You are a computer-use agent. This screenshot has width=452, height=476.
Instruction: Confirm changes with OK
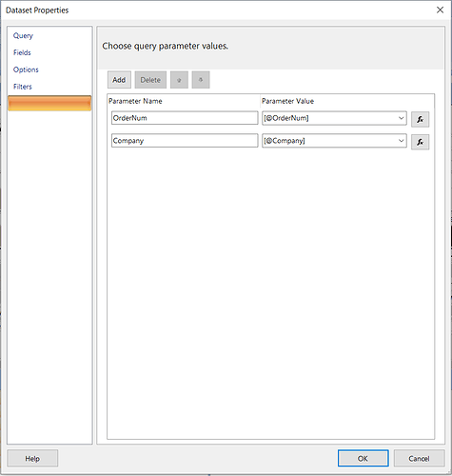click(x=363, y=458)
